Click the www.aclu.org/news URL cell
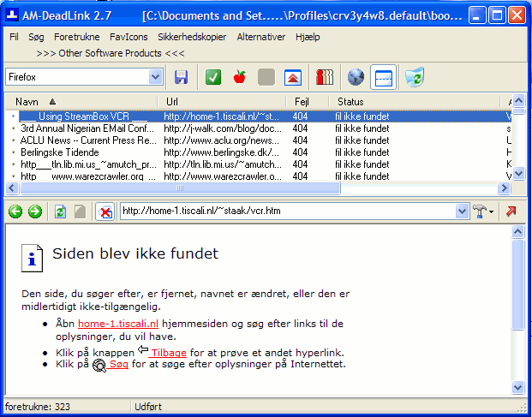This screenshot has width=532, height=417. tap(222, 140)
